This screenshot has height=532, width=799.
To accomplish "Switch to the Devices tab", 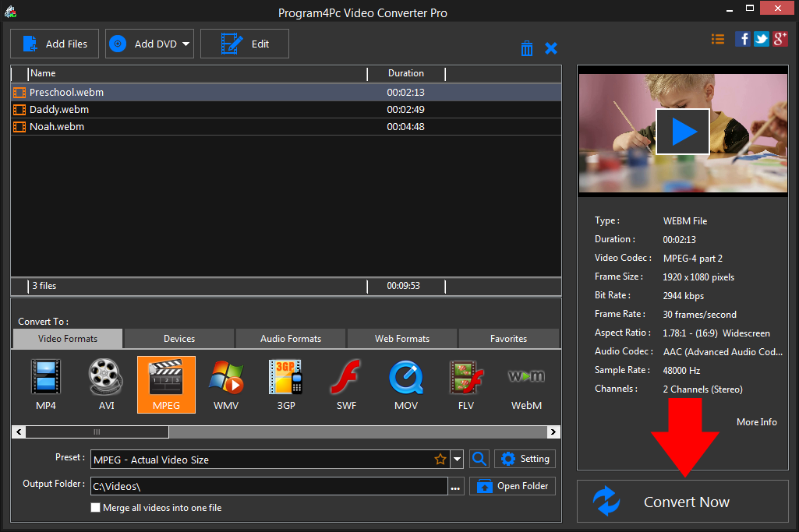I will pos(178,338).
